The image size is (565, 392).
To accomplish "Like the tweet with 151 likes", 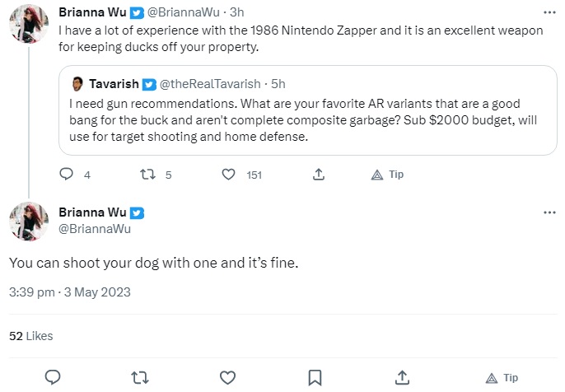I will (228, 175).
